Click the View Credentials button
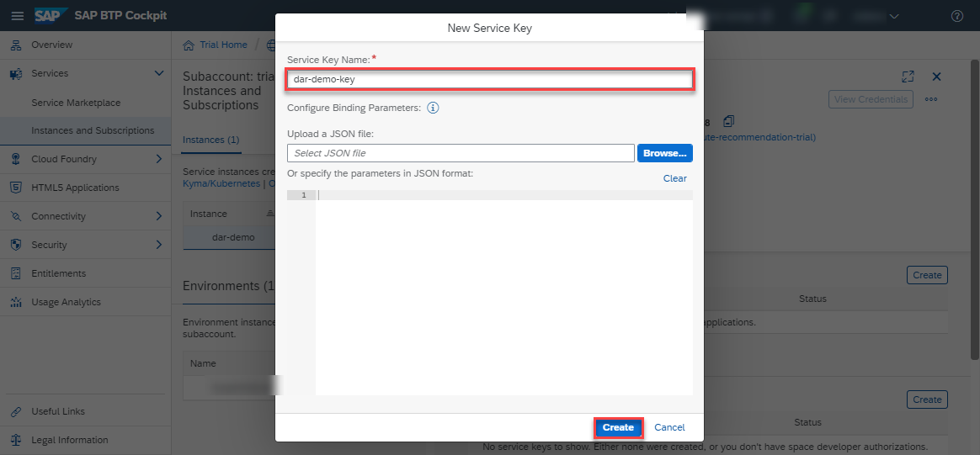Screen dimensions: 980x455 [871, 99]
